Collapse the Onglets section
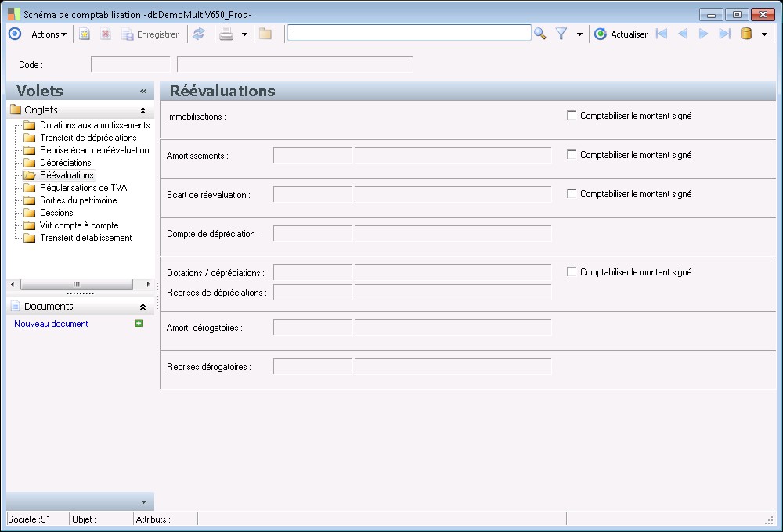This screenshot has height=532, width=783. click(x=143, y=110)
